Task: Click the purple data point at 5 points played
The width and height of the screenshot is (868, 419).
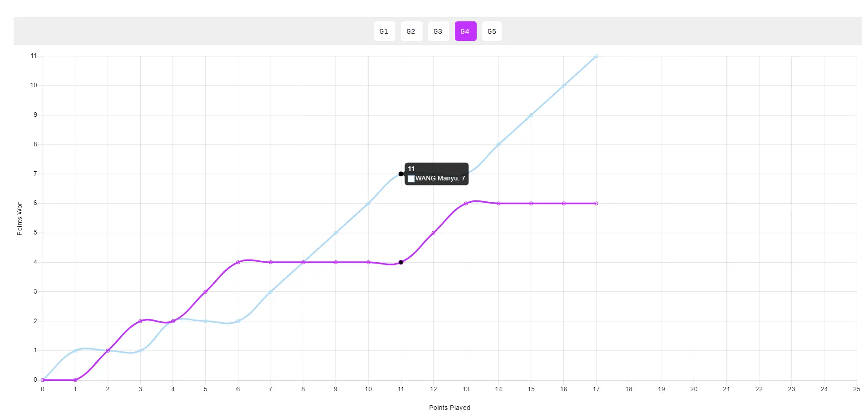Action: pos(206,292)
